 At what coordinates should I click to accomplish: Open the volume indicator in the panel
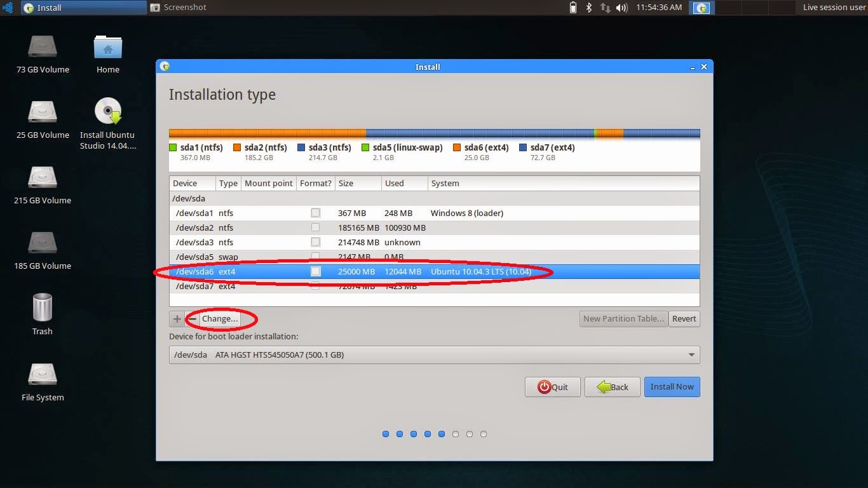(x=622, y=8)
